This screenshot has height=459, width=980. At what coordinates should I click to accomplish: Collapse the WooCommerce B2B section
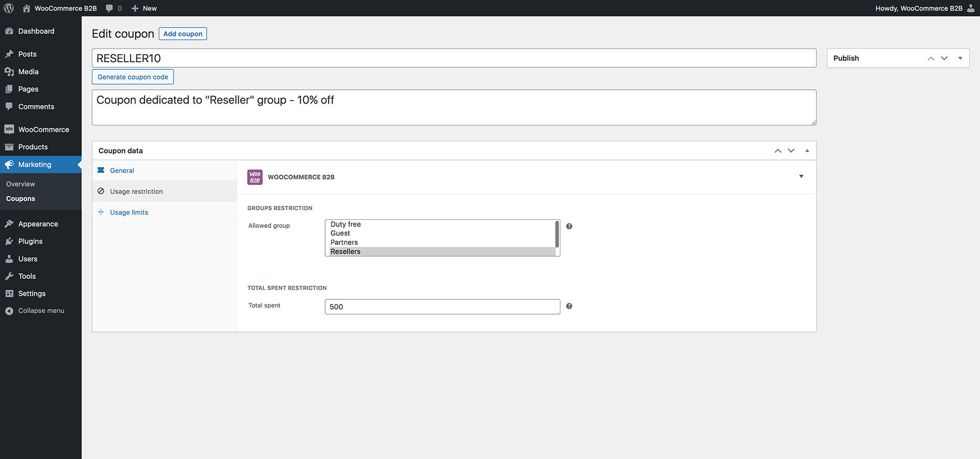[x=801, y=176]
